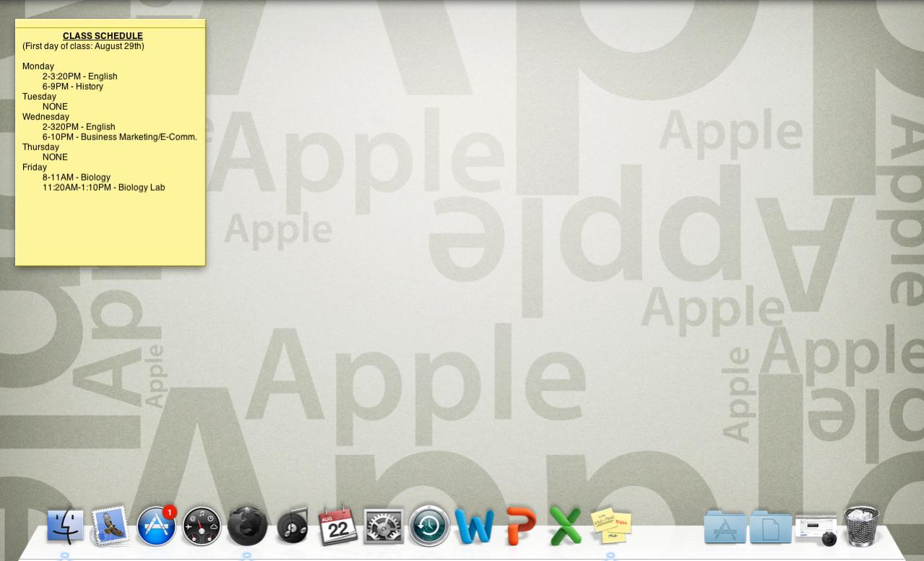This screenshot has height=561, width=924.
Task: Open Microsoft PowerPoint from the dock
Action: pyautogui.click(x=520, y=526)
